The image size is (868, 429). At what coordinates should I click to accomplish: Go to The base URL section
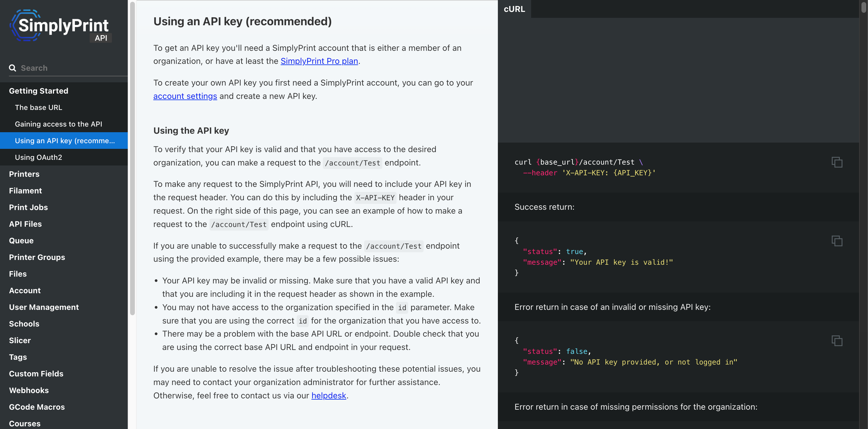point(64,108)
